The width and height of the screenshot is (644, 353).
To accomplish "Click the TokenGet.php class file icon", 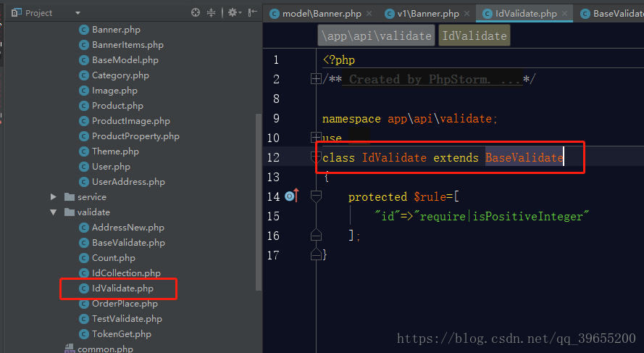I will pyautogui.click(x=84, y=333).
